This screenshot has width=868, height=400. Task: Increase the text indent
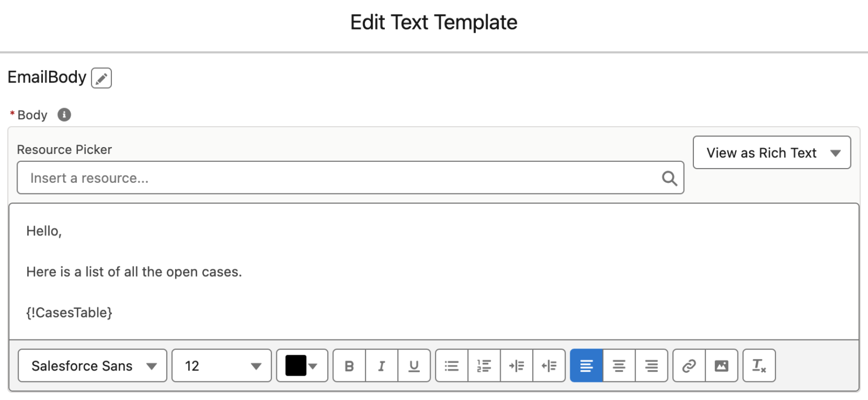tap(517, 365)
